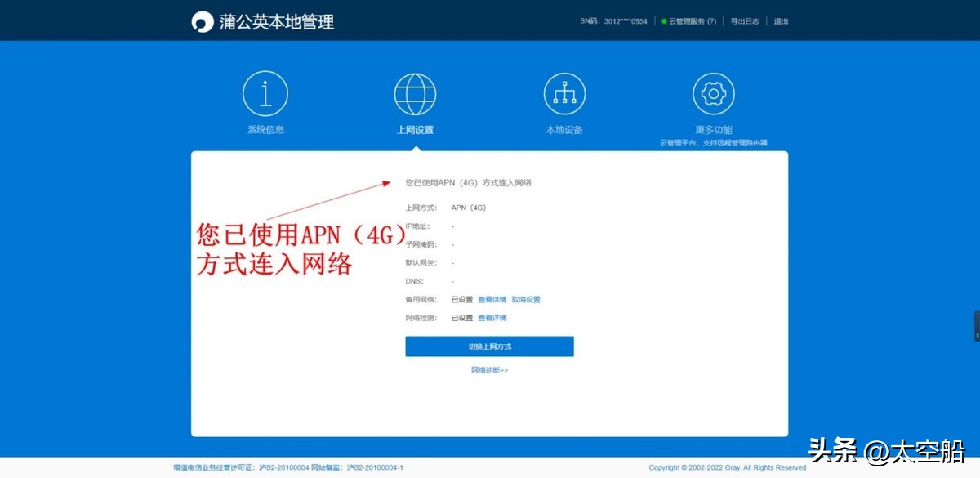The height and width of the screenshot is (478, 980).
Task: Open the 沪B2-20100004 filing record link
Action: 285,467
